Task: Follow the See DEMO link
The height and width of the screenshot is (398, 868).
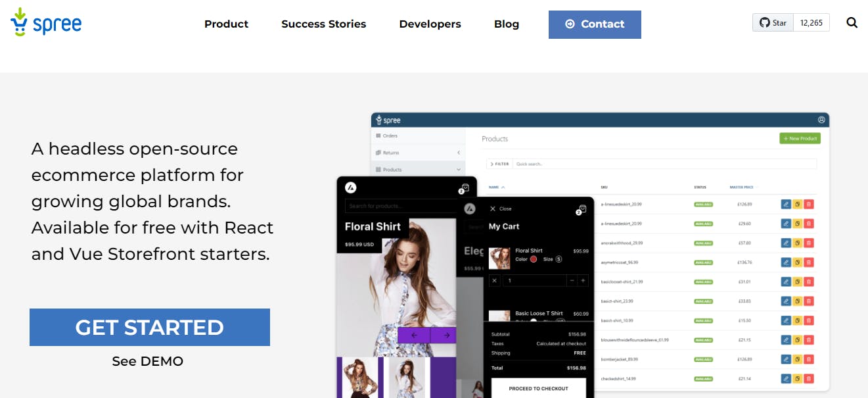Action: pos(148,361)
